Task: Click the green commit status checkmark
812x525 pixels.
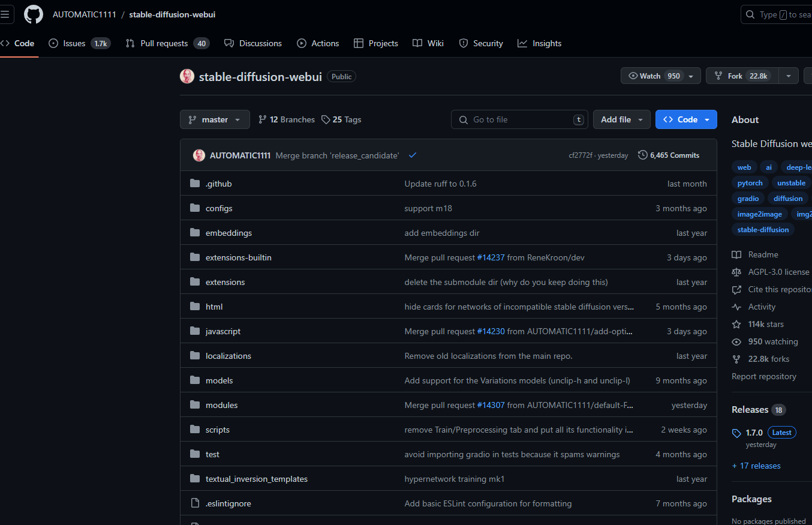Action: [x=413, y=155]
